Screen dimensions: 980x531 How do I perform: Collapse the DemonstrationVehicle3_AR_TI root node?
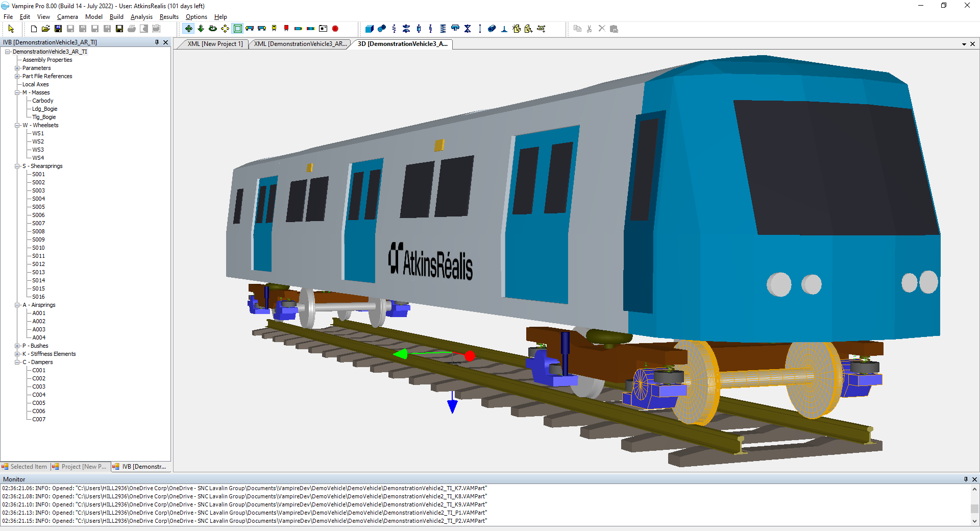coord(8,52)
